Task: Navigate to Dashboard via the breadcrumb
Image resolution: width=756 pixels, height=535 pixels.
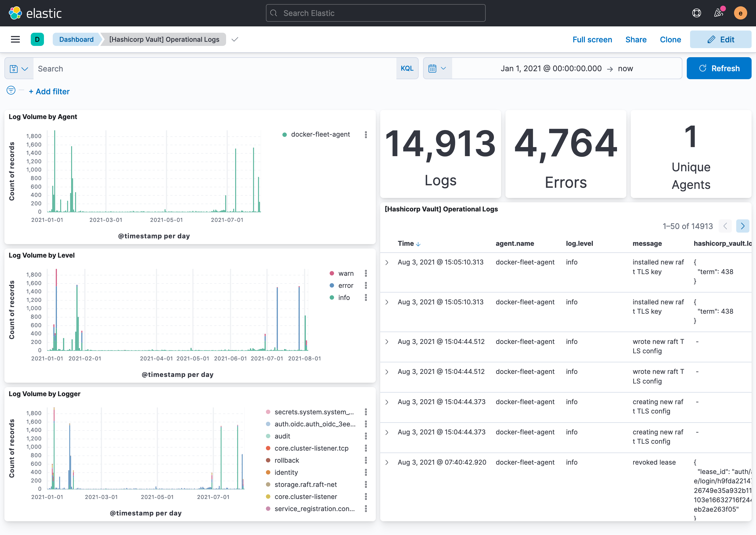Action: [x=76, y=39]
